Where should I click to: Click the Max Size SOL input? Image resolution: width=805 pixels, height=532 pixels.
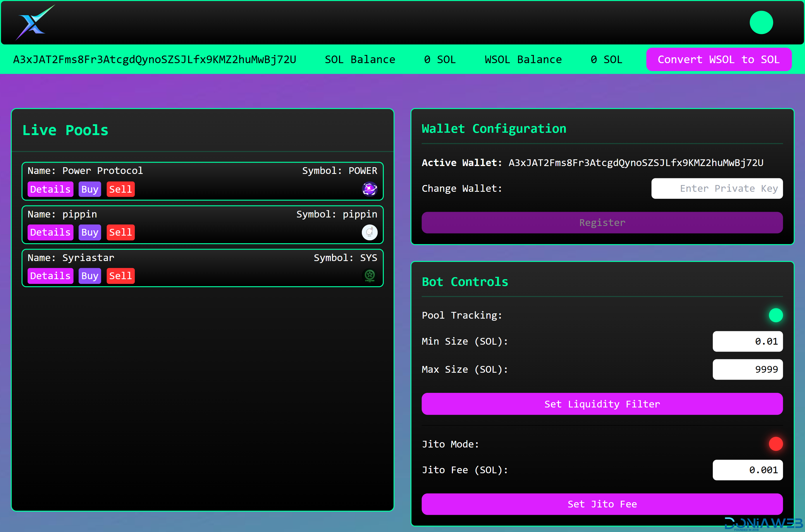pos(747,369)
